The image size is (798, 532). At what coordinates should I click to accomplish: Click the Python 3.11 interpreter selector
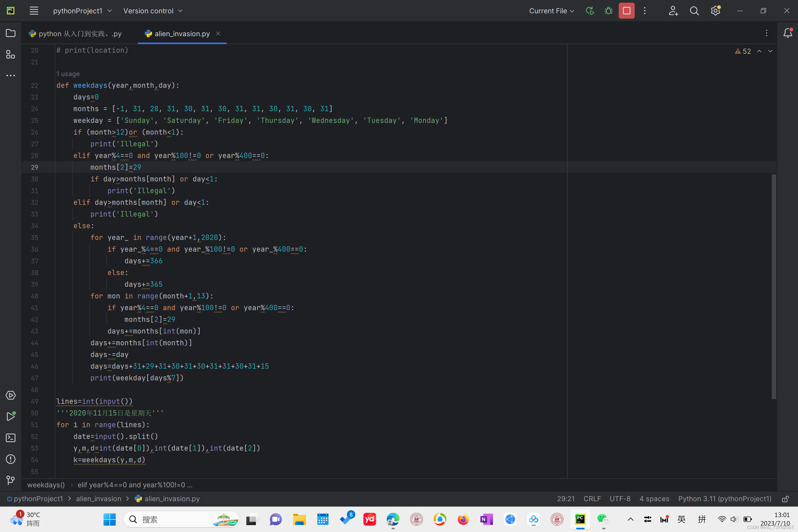(724, 499)
